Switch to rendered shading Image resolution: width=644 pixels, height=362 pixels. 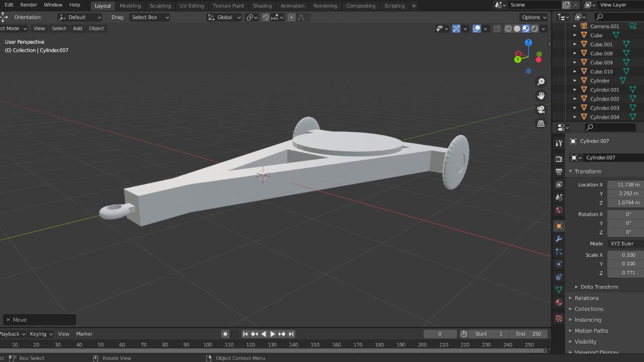534,29
